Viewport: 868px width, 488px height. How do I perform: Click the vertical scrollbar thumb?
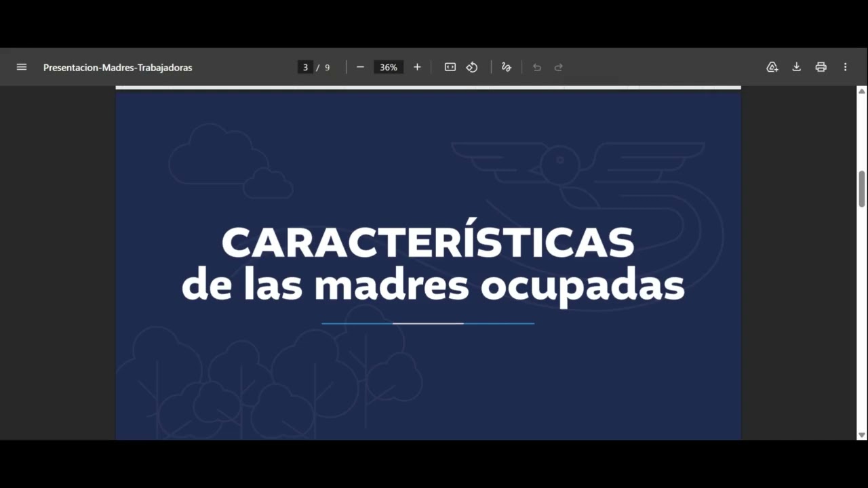tap(862, 188)
